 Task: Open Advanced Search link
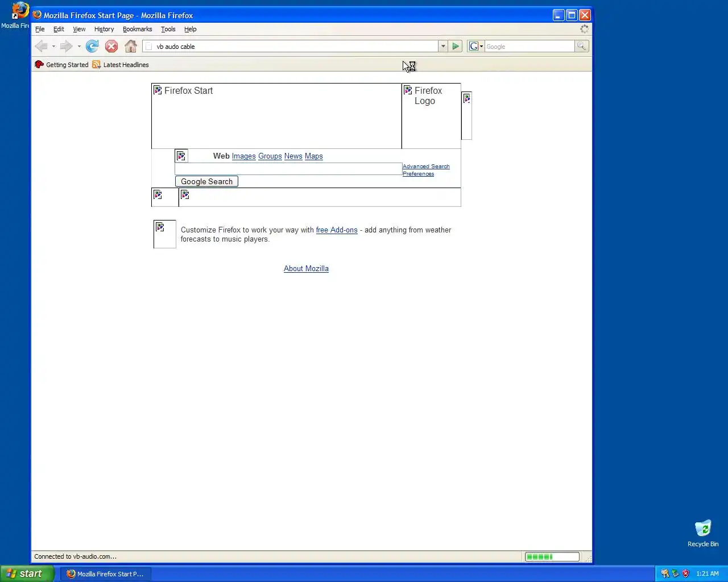pyautogui.click(x=426, y=167)
